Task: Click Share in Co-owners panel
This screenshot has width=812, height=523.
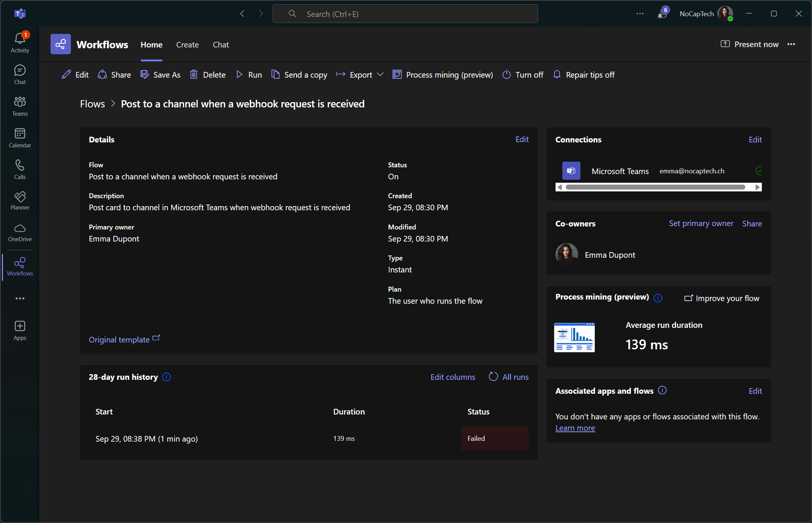Action: [752, 223]
